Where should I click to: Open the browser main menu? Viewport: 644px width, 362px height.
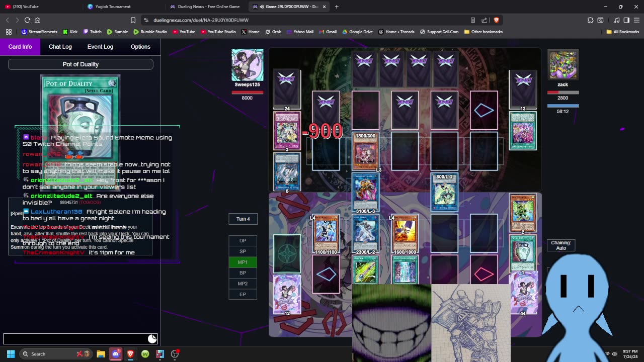[x=636, y=20]
